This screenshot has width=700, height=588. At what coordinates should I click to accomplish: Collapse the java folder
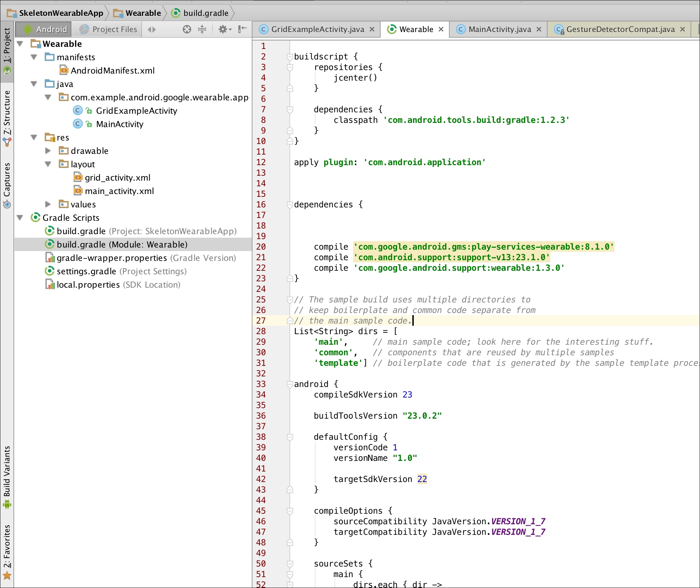(34, 84)
